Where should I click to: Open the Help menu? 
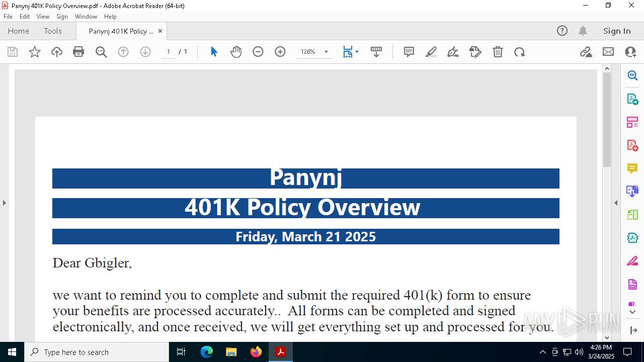point(110,17)
